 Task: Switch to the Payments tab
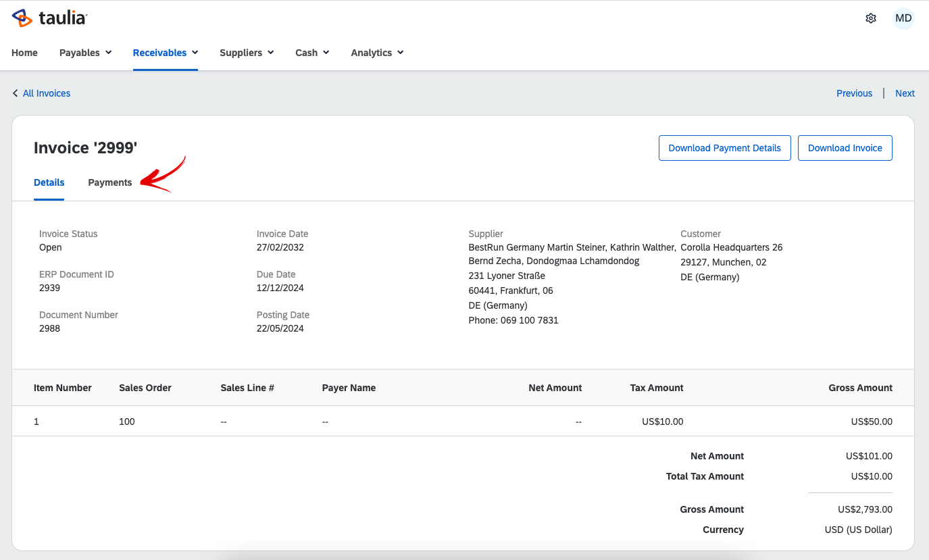click(x=110, y=182)
